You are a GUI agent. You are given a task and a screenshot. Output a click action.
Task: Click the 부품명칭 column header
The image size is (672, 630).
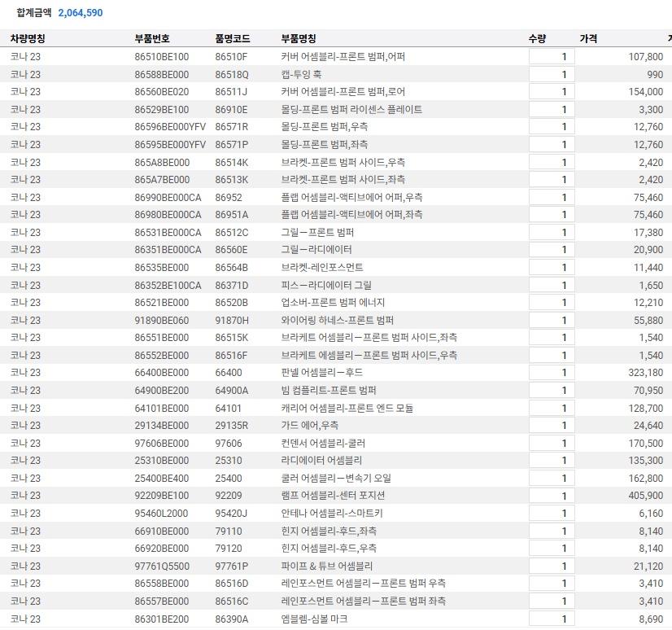[299, 38]
